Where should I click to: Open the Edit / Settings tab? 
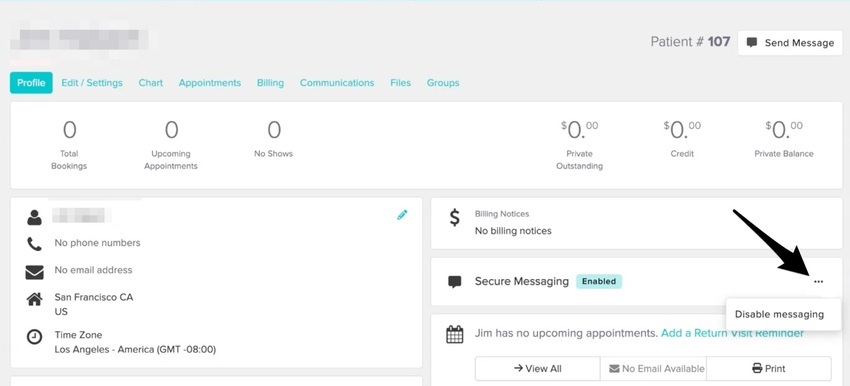click(92, 83)
